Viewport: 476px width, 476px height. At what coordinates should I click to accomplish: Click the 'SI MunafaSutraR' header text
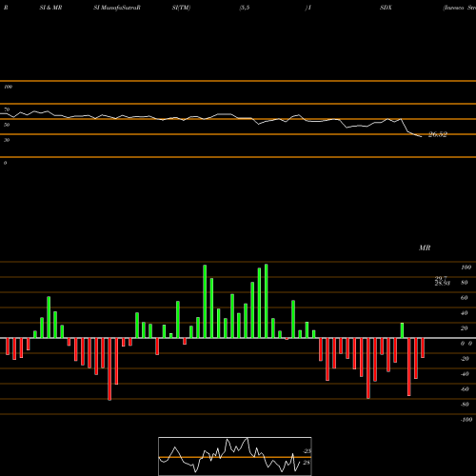(x=117, y=8)
